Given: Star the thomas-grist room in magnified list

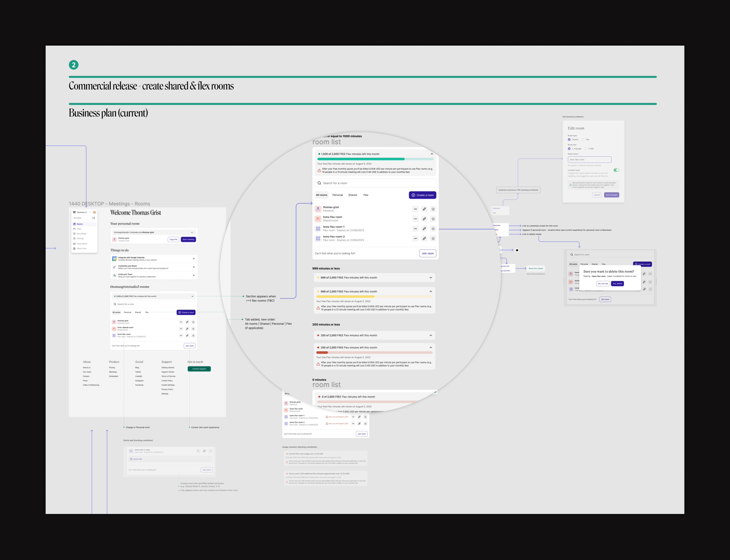Looking at the screenshot, I should click(433, 209).
